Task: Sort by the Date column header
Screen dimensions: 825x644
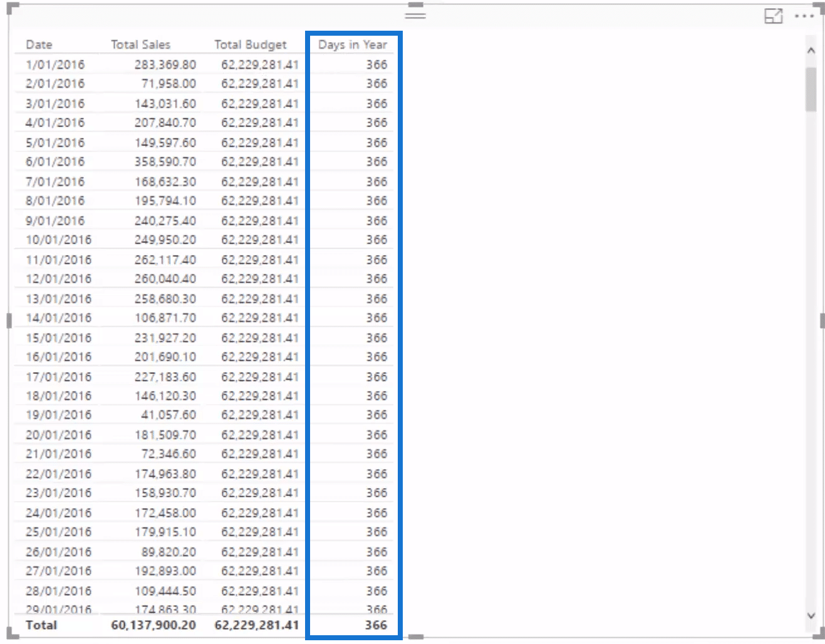Action: point(39,44)
